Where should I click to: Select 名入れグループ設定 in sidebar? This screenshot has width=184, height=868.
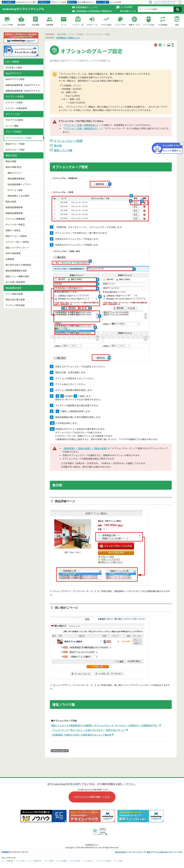23,150
